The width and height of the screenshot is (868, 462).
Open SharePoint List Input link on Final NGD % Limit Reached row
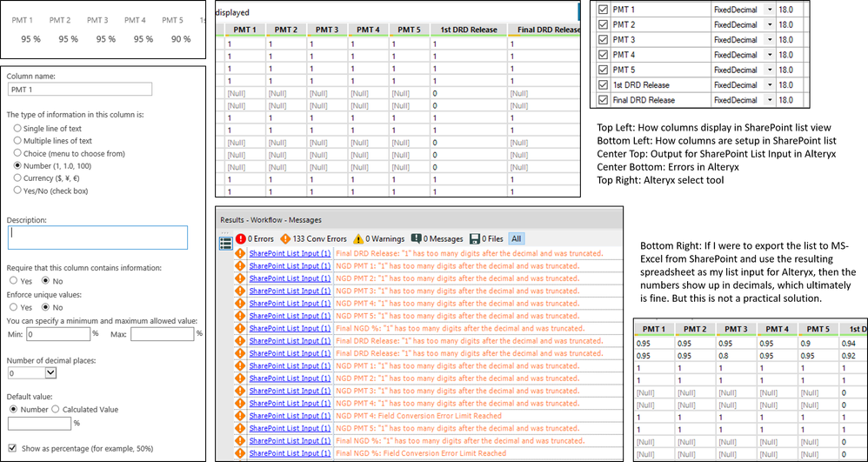coord(290,453)
